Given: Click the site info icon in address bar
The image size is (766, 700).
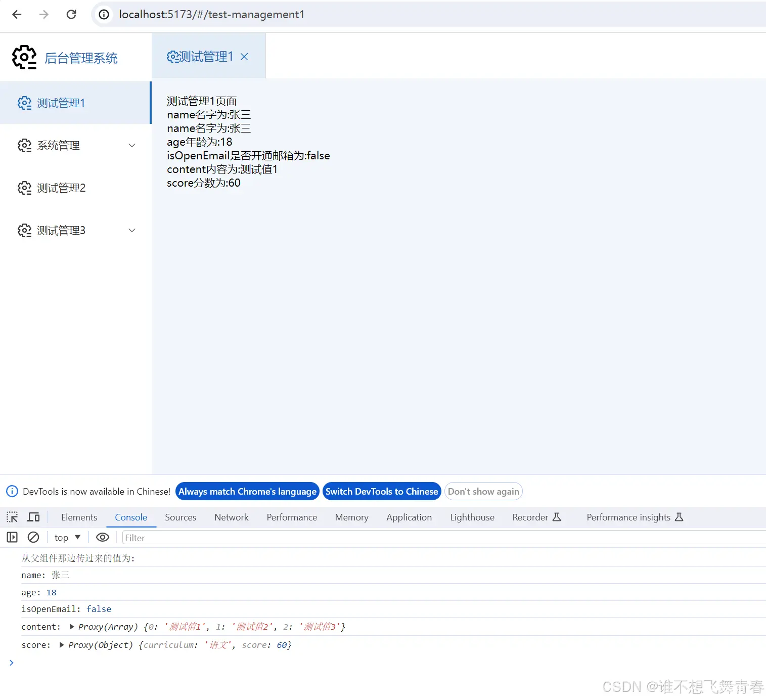Looking at the screenshot, I should 104,15.
